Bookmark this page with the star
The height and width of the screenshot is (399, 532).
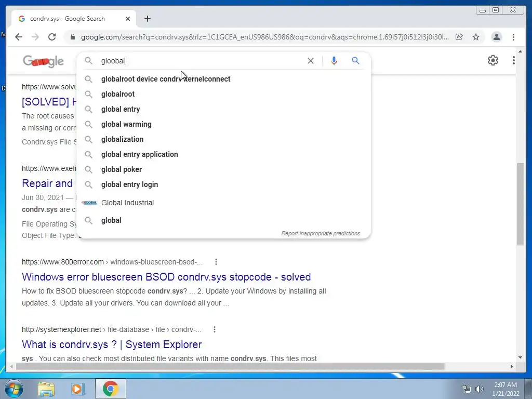[476, 37]
